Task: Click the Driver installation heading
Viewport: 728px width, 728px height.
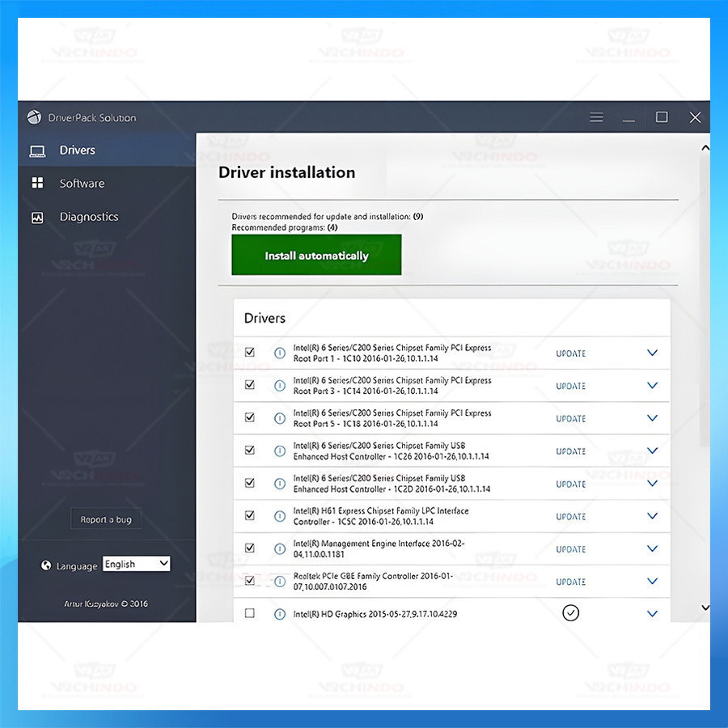Action: (287, 172)
